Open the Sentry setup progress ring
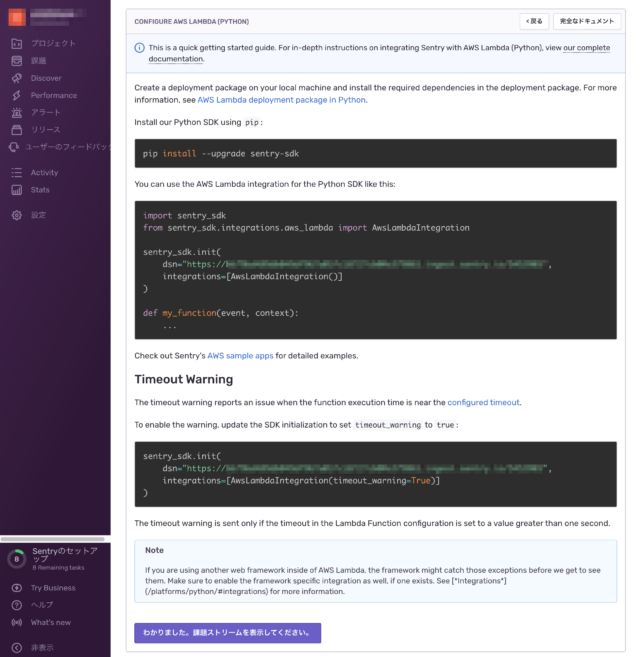This screenshot has width=640, height=657. [x=16, y=558]
